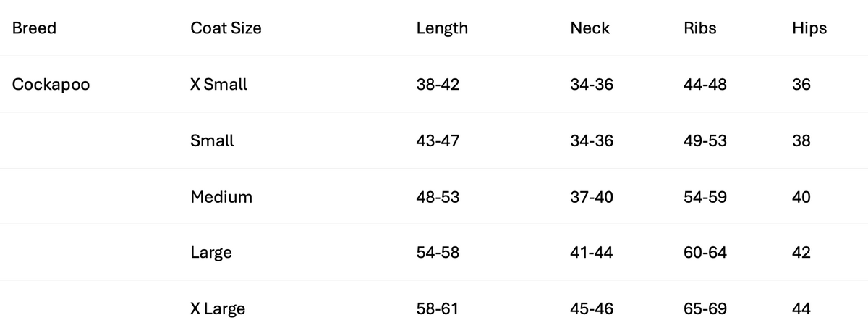
Task: Click the 48-53 length value
Action: coord(438,197)
